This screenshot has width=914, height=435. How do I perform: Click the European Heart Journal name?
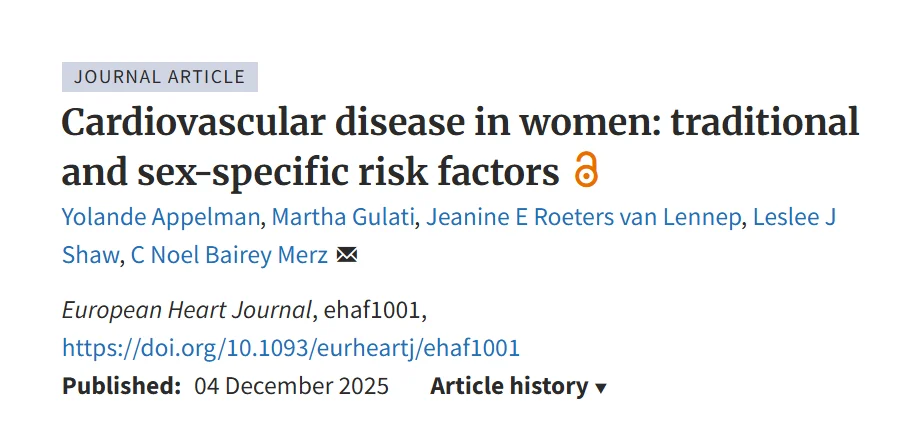tap(186, 310)
